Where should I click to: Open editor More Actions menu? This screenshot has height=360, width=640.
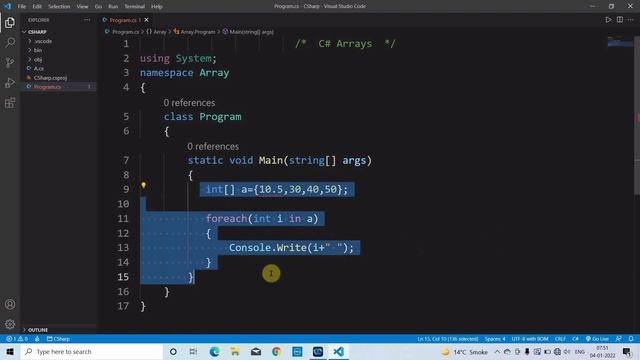click(x=631, y=20)
